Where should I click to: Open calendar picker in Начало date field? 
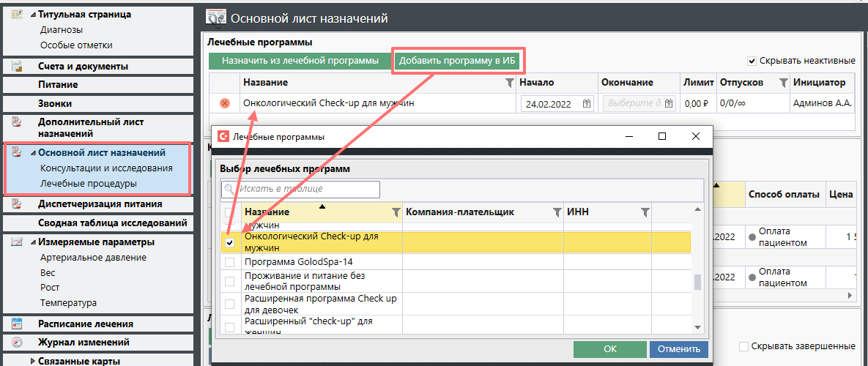tap(586, 104)
